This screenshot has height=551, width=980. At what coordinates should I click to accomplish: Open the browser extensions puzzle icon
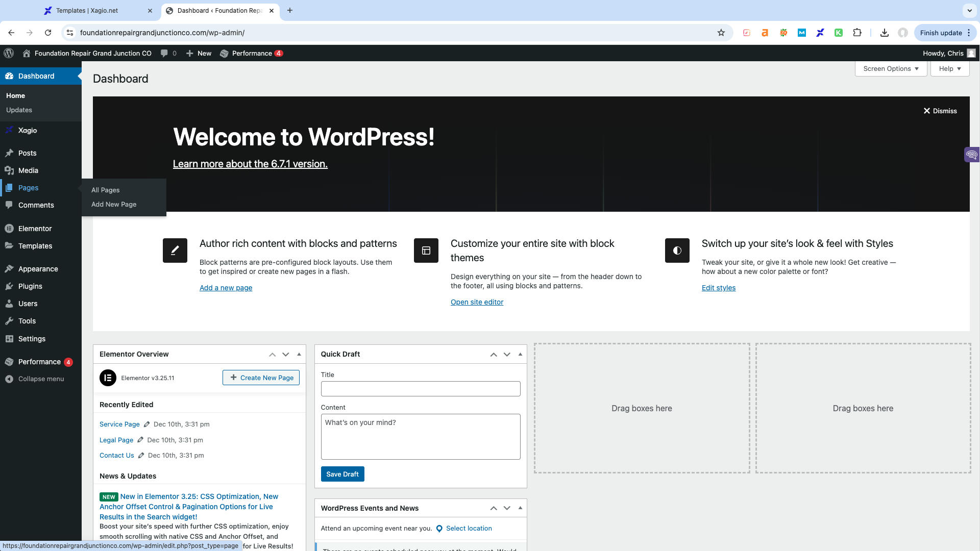tap(857, 33)
